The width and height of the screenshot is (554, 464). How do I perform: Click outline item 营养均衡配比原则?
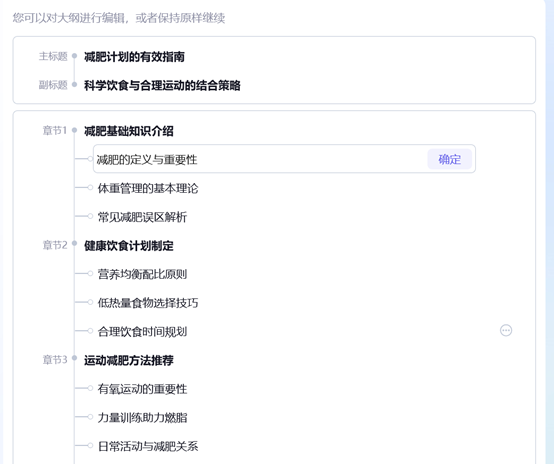click(142, 274)
